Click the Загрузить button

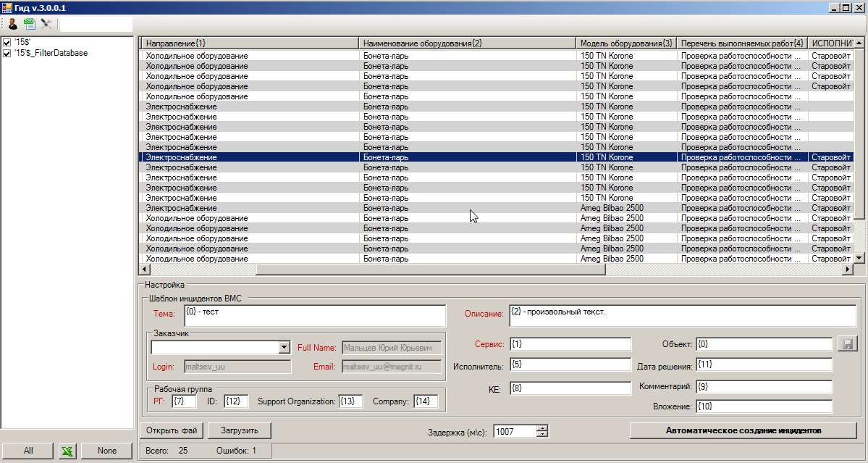[240, 430]
